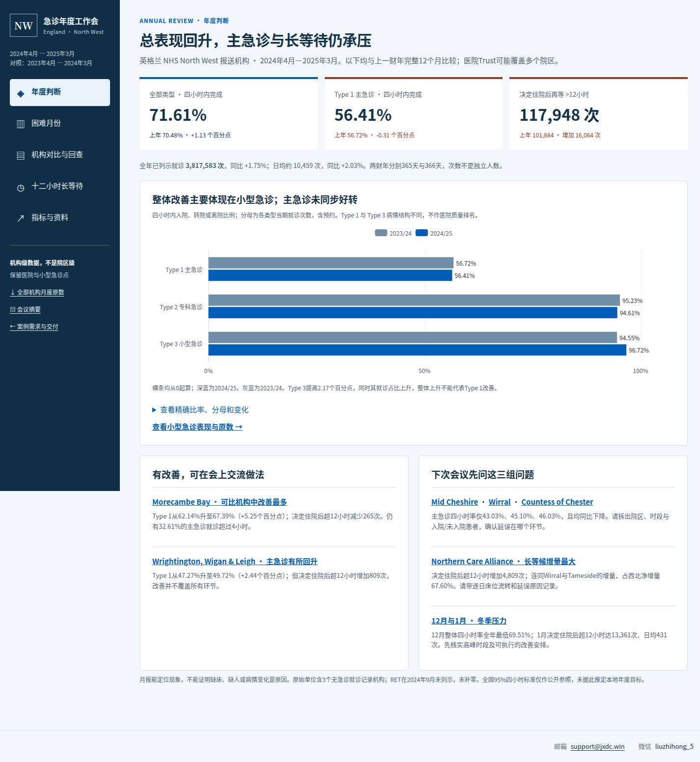This screenshot has width=700, height=762.
Task: Click the 117,948 次 long-wait value
Action: [560, 115]
